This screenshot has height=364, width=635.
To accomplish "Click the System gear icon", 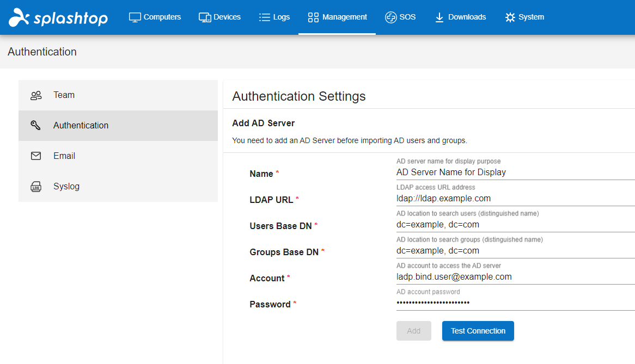I will 510,17.
